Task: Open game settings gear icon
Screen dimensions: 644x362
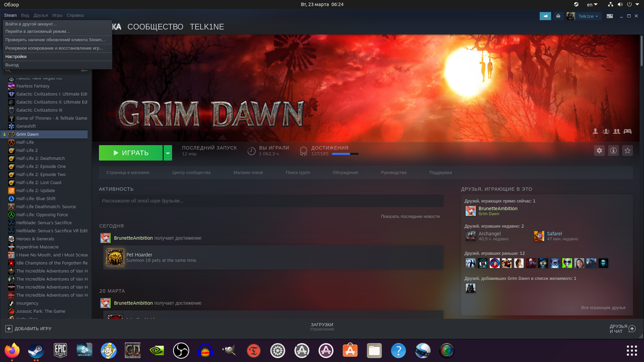Action: (x=599, y=151)
